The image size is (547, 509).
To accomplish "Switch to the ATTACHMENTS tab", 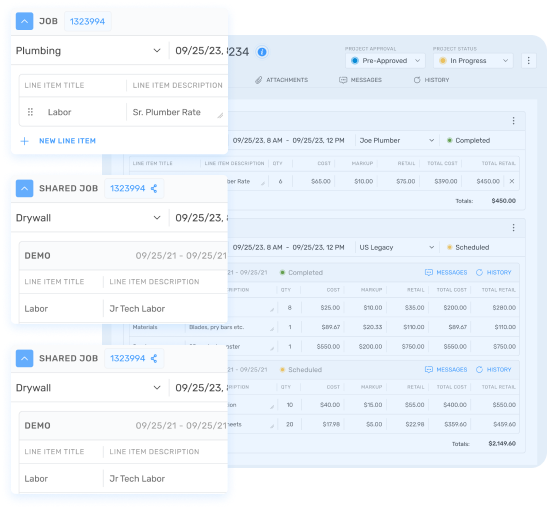I will [282, 80].
